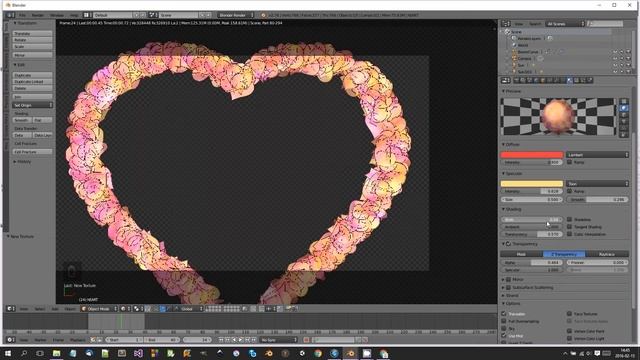The image size is (640, 360).
Task: Enable Tangent Shading checkbox
Action: coord(569,227)
